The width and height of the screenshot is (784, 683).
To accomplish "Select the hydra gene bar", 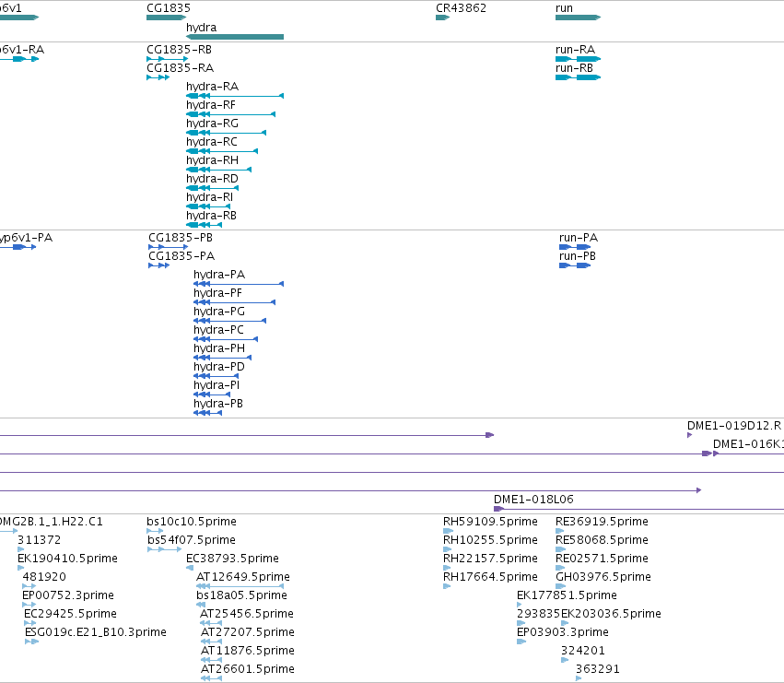I will [x=235, y=37].
